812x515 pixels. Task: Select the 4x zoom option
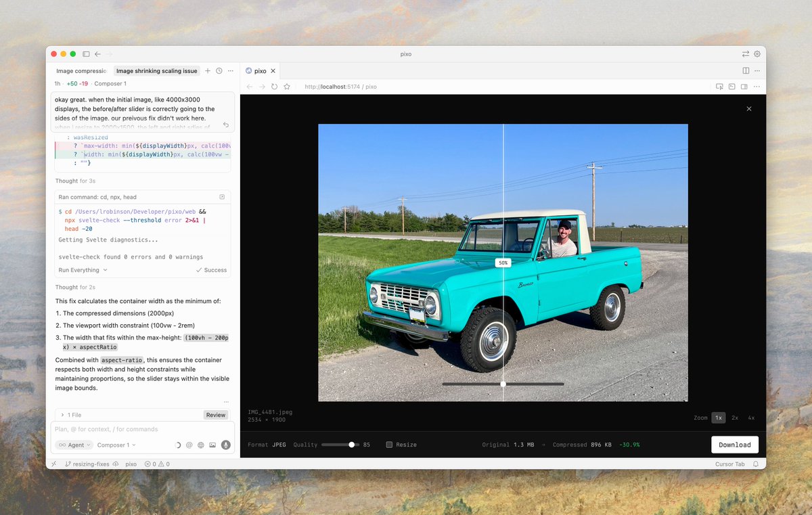coord(751,418)
